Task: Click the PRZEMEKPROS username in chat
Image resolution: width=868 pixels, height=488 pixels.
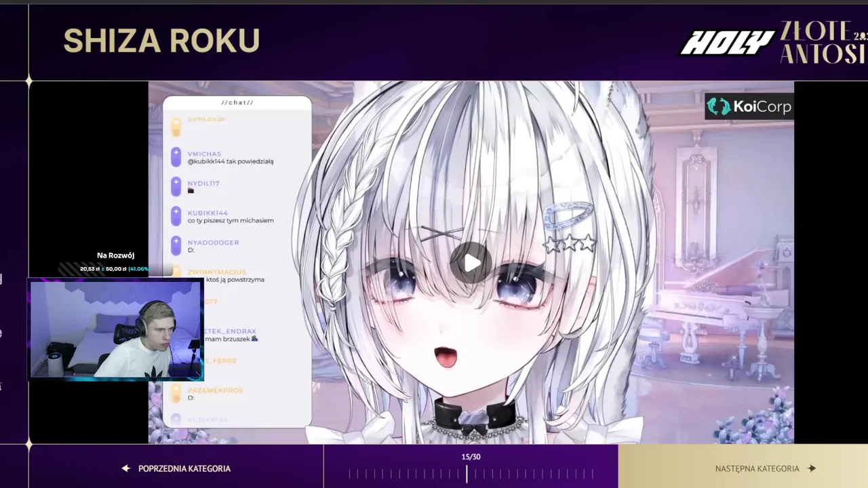Action: [x=215, y=390]
